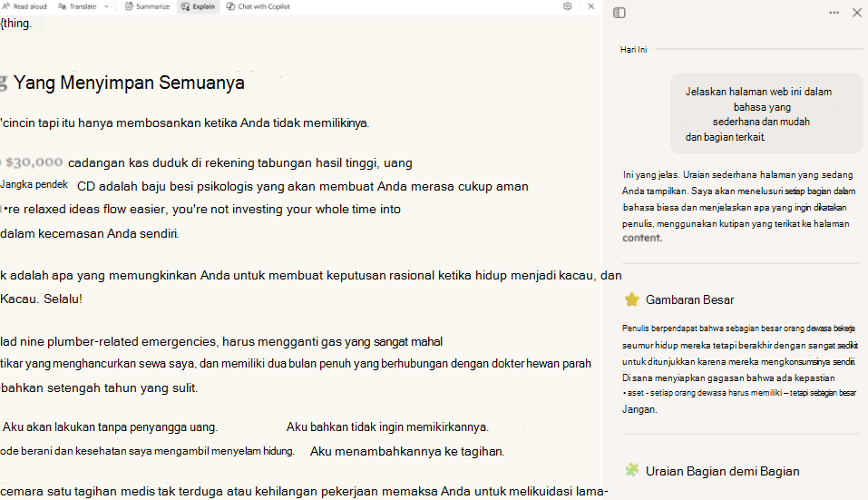Click Summarize in the toolbar

[147, 6]
